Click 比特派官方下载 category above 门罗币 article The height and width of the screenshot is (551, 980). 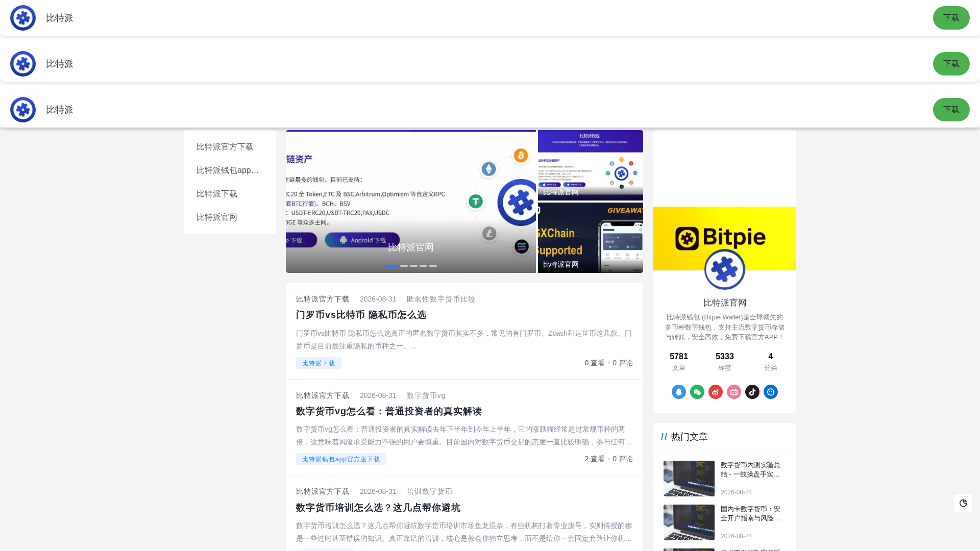[323, 299]
